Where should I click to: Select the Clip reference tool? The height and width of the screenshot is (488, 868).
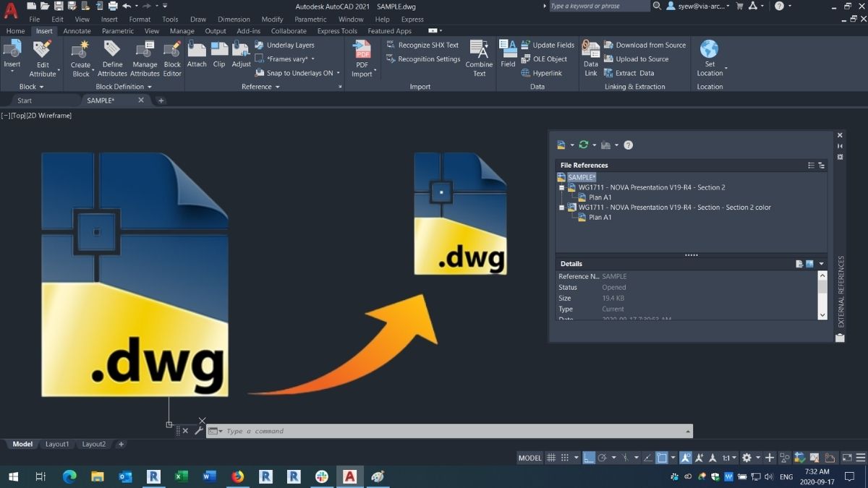pyautogui.click(x=219, y=55)
